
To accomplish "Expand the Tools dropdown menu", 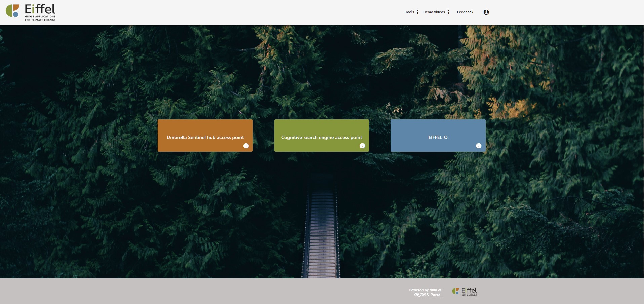I will pyautogui.click(x=409, y=12).
